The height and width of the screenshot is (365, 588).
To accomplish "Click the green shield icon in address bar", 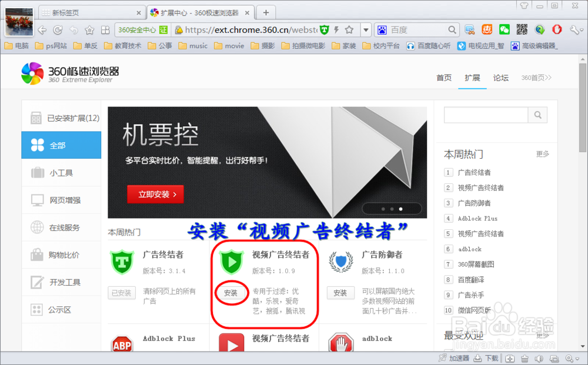I will tap(325, 29).
